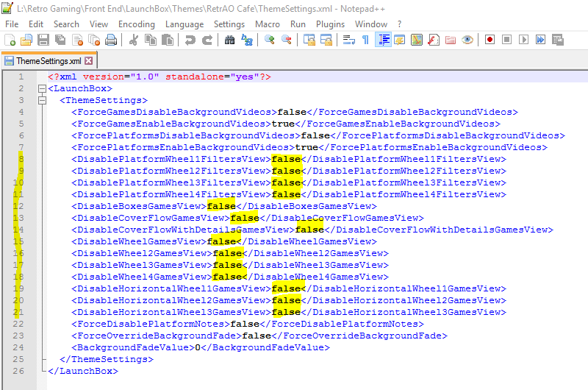The image size is (588, 390).
Task: Open the Language menu
Action: click(x=184, y=24)
